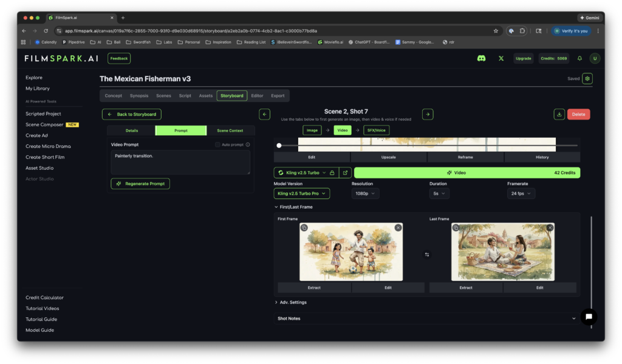Open the notifications bell
The width and height of the screenshot is (622, 364).
point(578,58)
